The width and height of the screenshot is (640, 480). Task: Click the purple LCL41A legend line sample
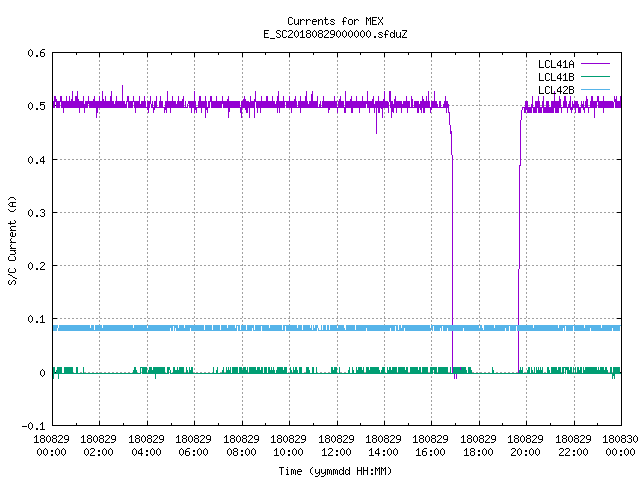click(595, 64)
